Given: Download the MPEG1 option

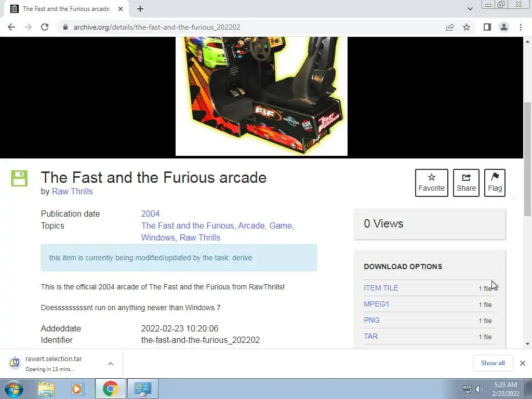Looking at the screenshot, I should [376, 304].
